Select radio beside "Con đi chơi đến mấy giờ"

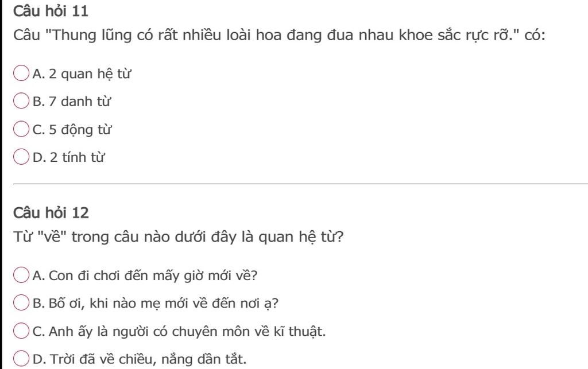coord(21,275)
